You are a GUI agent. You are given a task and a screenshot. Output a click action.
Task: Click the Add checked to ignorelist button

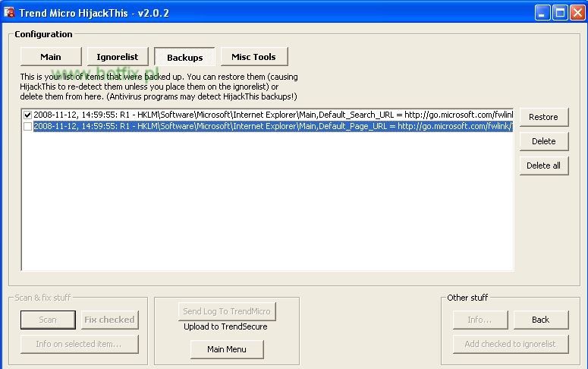pyautogui.click(x=510, y=344)
